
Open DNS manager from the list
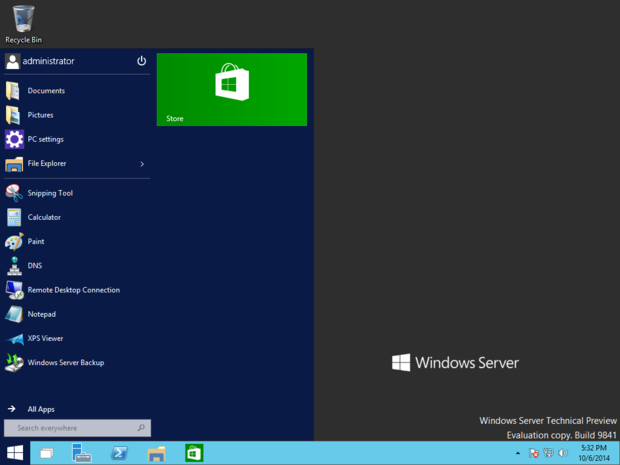pos(77,266)
